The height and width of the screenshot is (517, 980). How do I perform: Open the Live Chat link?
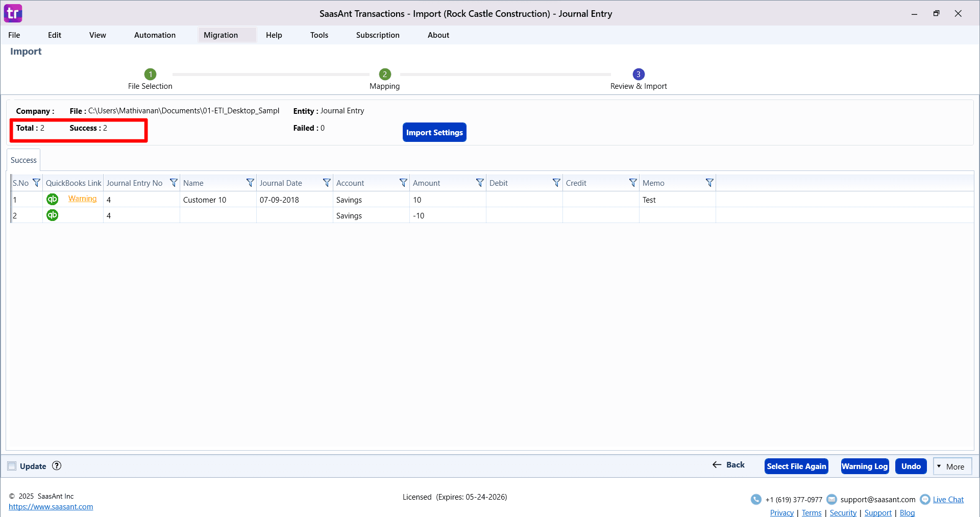948,500
